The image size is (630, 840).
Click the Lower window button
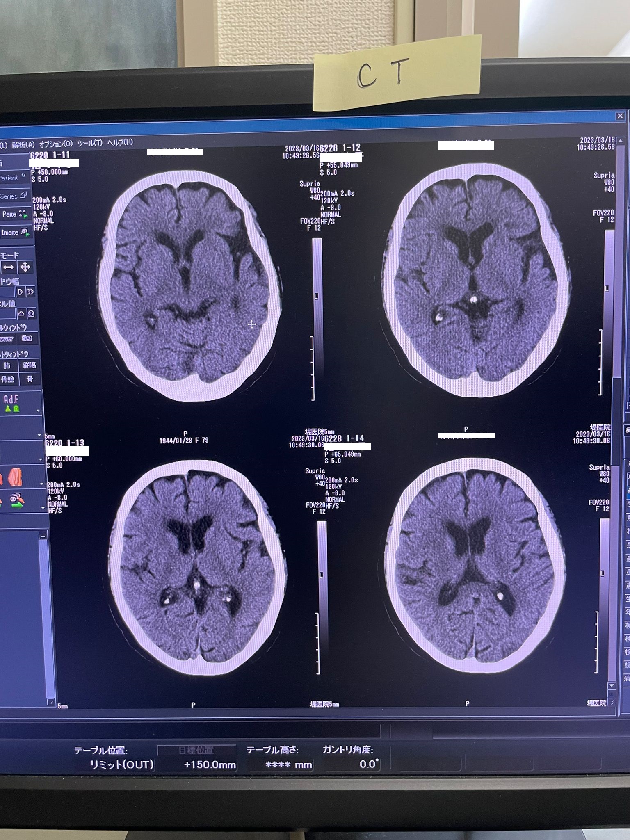(7, 339)
